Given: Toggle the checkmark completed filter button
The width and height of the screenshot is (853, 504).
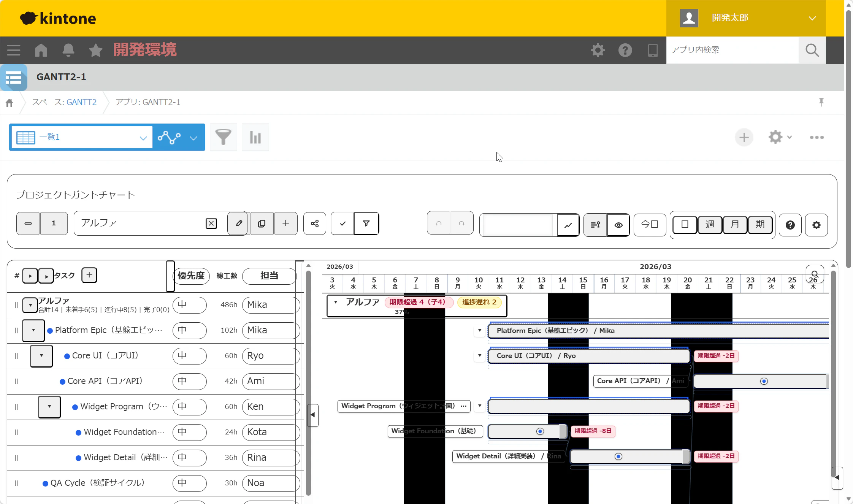Looking at the screenshot, I should click(x=342, y=223).
